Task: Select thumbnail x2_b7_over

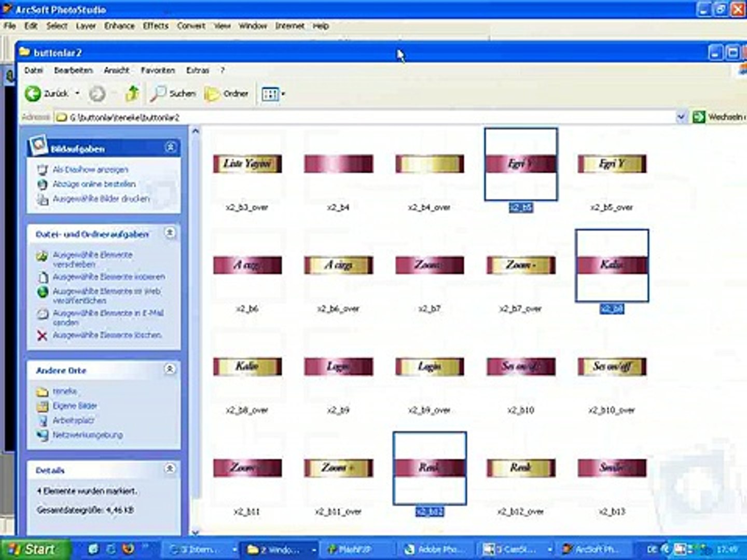Action: point(521,265)
